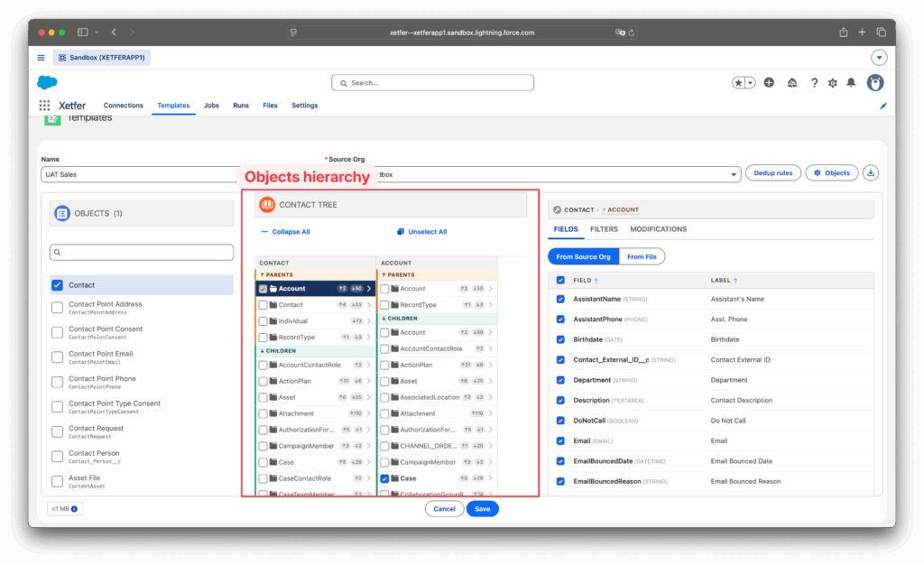
Task: Show the Safari tab overview icon
Action: click(x=881, y=32)
